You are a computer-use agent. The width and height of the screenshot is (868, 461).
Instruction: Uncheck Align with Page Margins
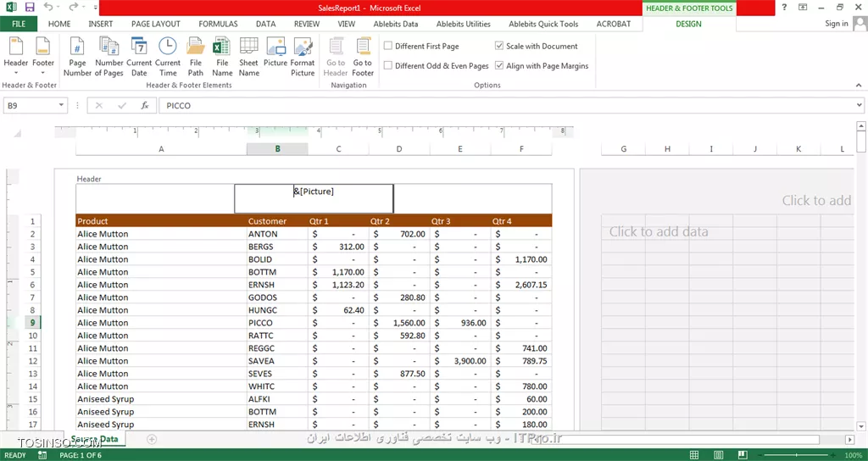pos(542,66)
